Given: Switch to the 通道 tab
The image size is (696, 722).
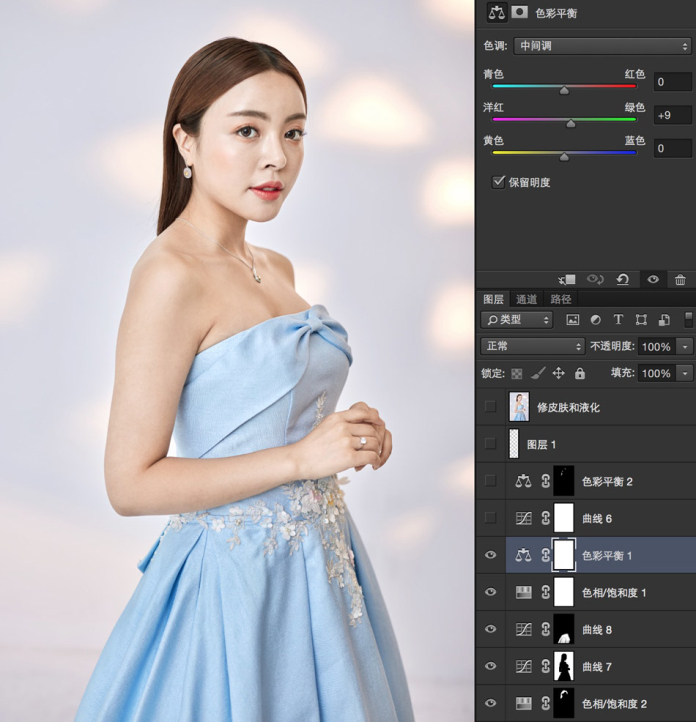Looking at the screenshot, I should [527, 299].
